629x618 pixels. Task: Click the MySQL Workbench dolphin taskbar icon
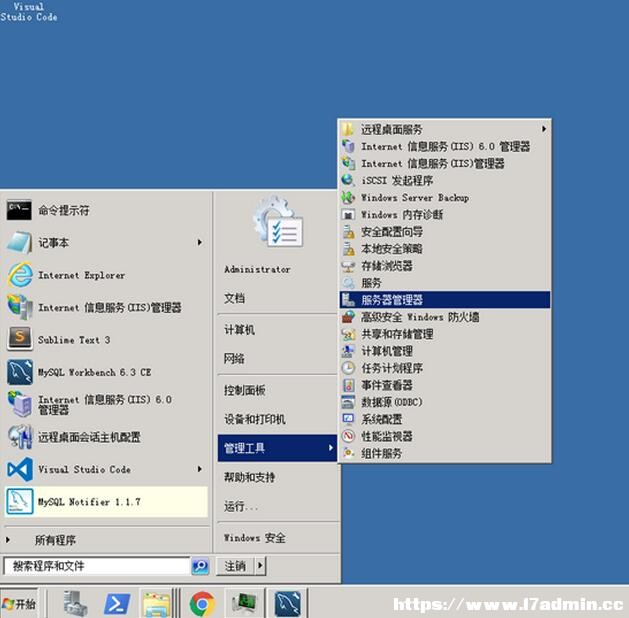pos(288,603)
